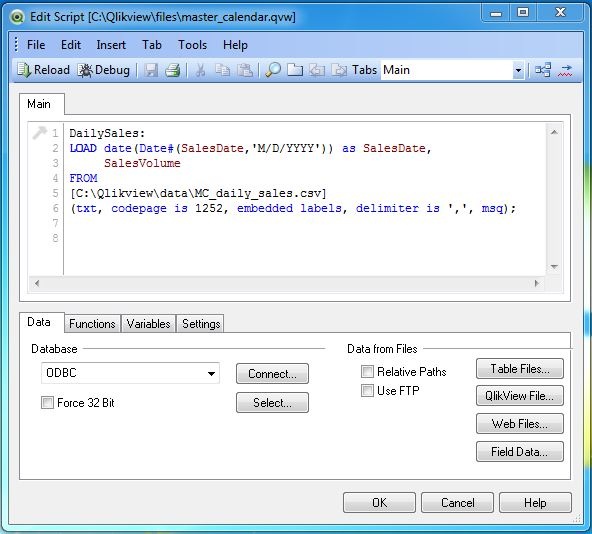This screenshot has width=592, height=534.
Task: Click the QlikView File... button
Action: coord(520,396)
